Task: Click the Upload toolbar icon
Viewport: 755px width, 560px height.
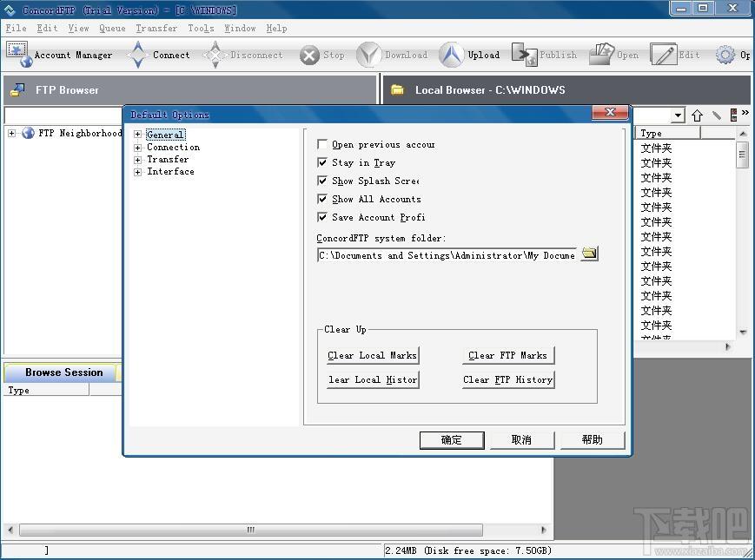Action: [451, 55]
